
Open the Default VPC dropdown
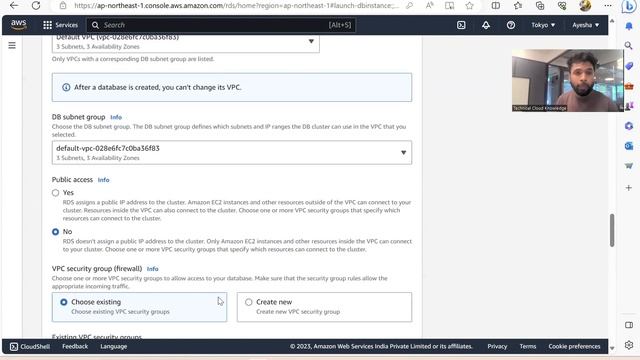tap(186, 43)
